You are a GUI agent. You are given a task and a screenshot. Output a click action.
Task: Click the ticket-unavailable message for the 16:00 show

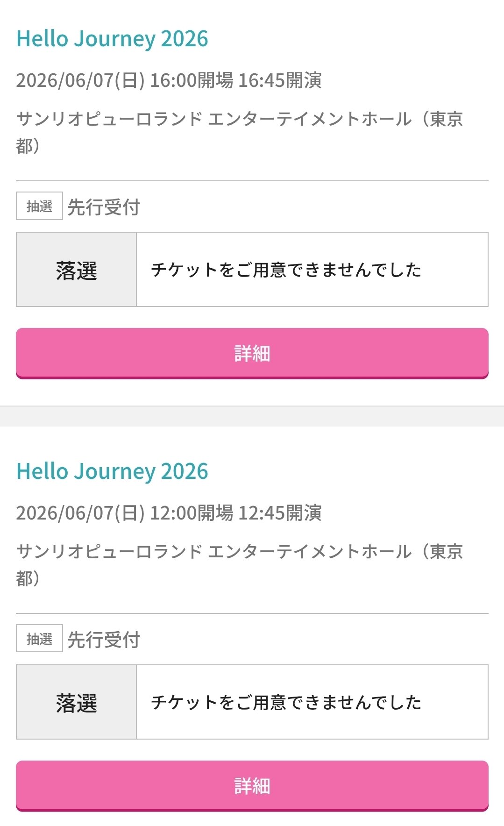[286, 270]
